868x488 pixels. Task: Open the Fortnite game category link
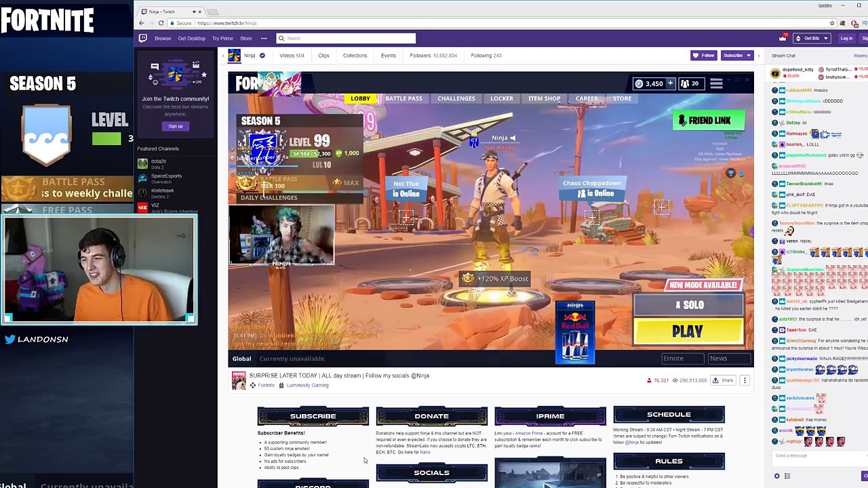click(267, 386)
